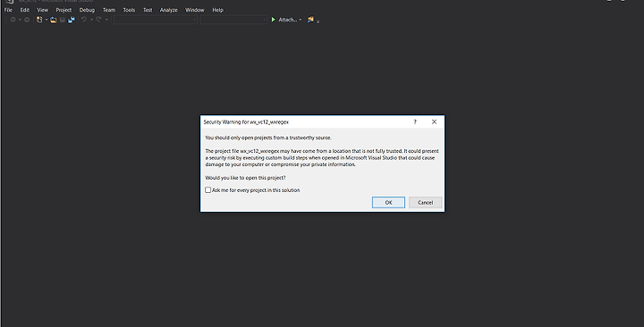The width and height of the screenshot is (644, 327).
Task: Click the Save floppy disk icon
Action: (63, 20)
